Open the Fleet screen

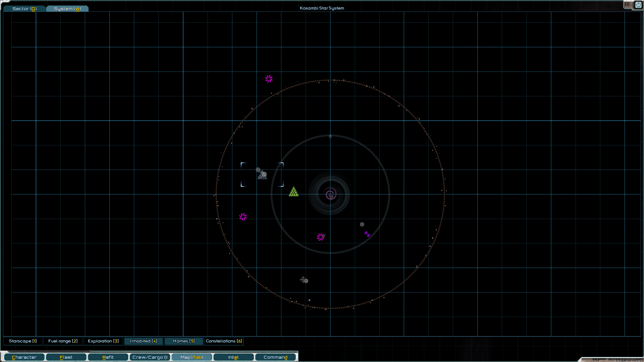(x=66, y=357)
